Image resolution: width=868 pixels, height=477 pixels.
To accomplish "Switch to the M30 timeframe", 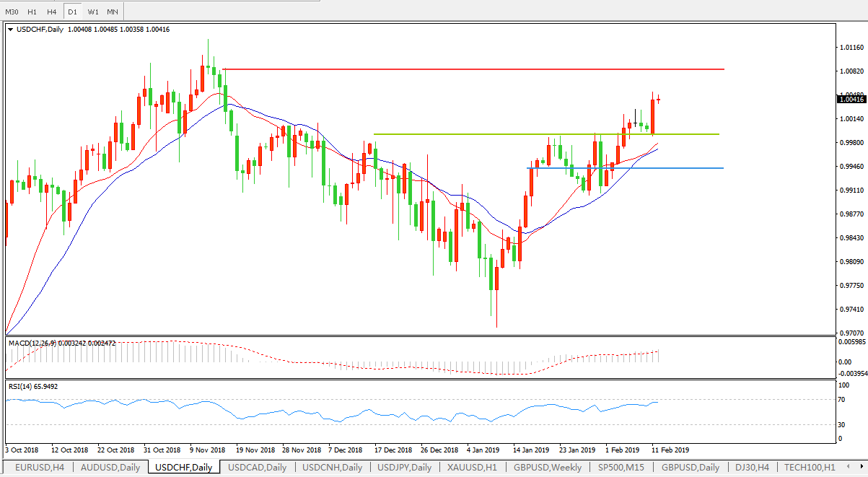I will tap(12, 12).
